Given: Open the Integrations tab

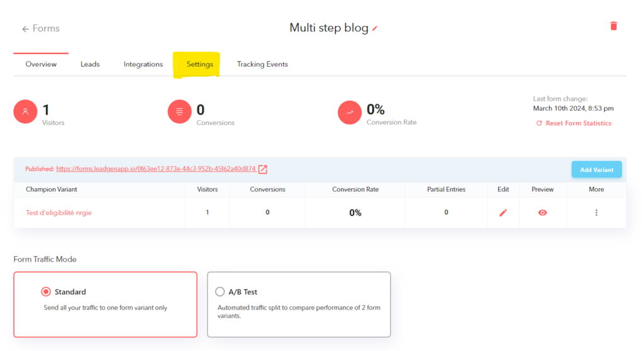Looking at the screenshot, I should [143, 64].
